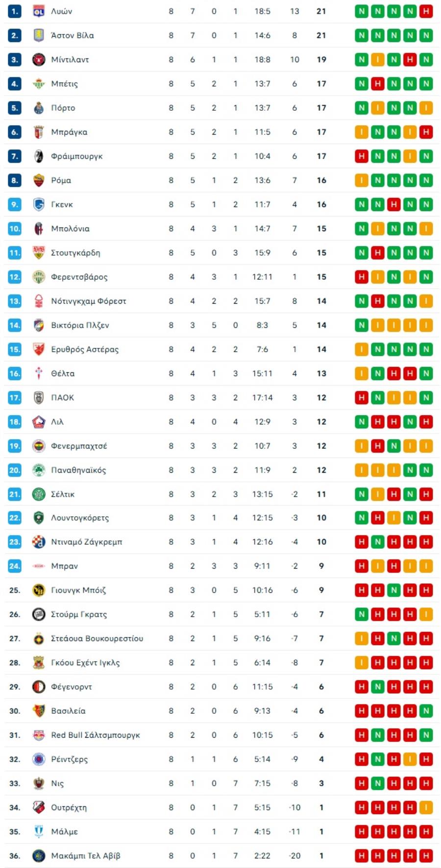441x868 pixels.
Task: Click the Midtjylland club logo
Action: (39, 60)
